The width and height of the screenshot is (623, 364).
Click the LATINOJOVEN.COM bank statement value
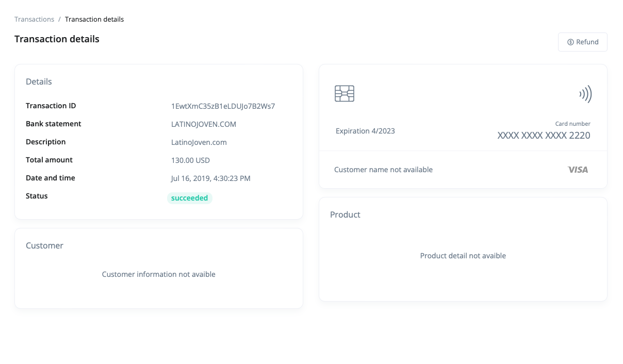(x=204, y=124)
